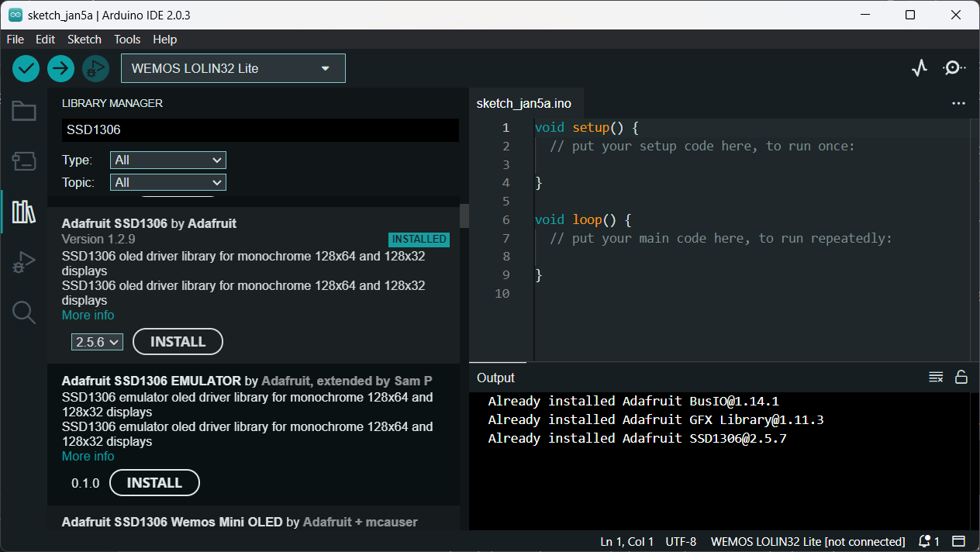This screenshot has width=980, height=552.
Task: Open the Serial Plotter
Action: point(920,68)
